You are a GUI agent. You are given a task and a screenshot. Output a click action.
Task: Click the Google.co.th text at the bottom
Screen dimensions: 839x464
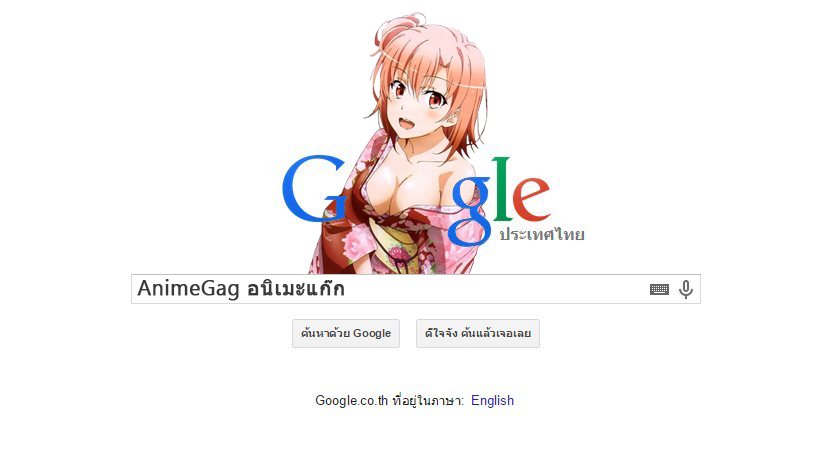351,400
